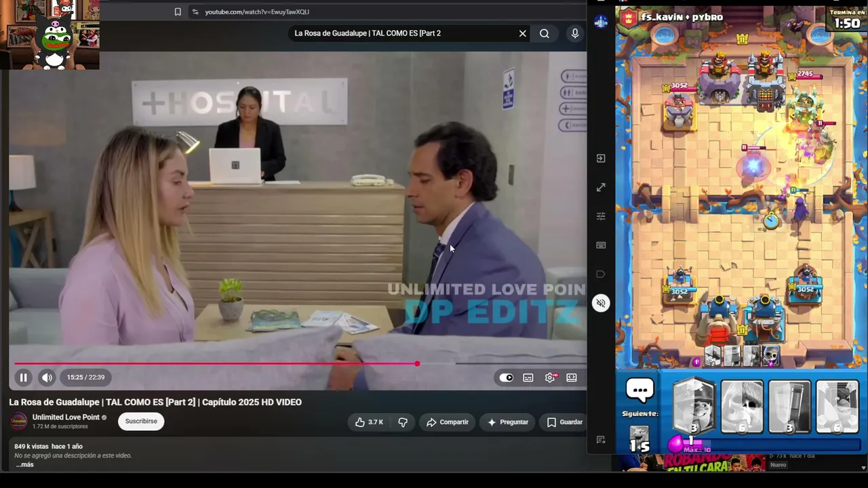868x488 pixels.
Task: Switch to theater mode view
Action: pyautogui.click(x=572, y=378)
